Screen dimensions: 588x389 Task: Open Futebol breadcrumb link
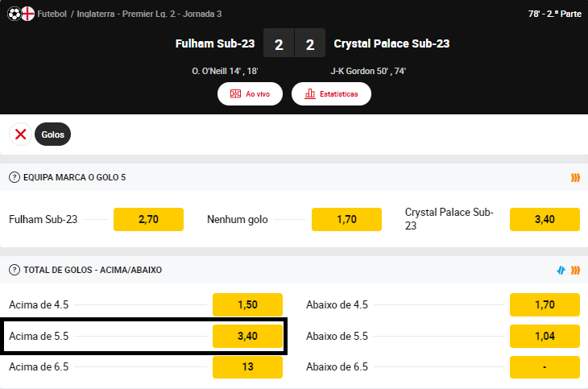point(52,14)
